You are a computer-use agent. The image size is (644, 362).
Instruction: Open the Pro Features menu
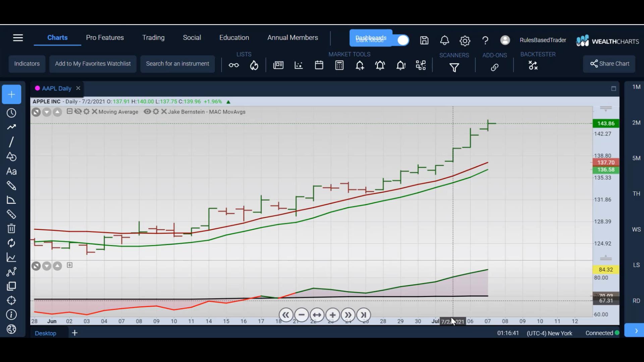[105, 38]
